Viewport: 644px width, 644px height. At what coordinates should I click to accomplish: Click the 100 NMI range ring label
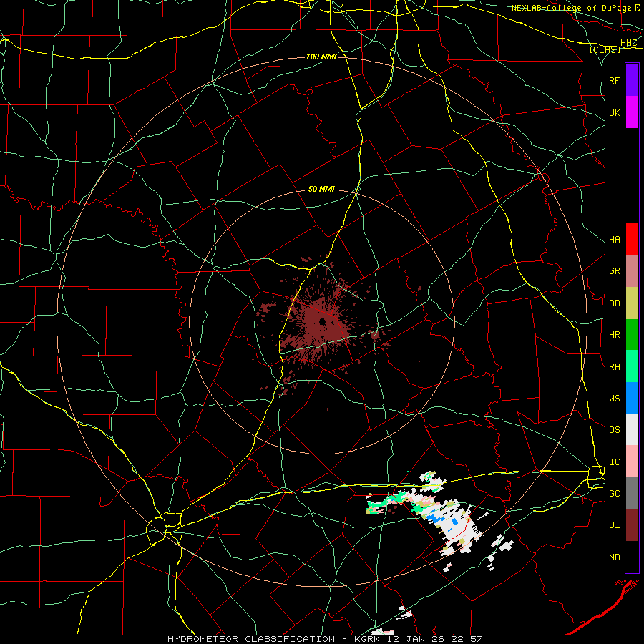(x=321, y=57)
